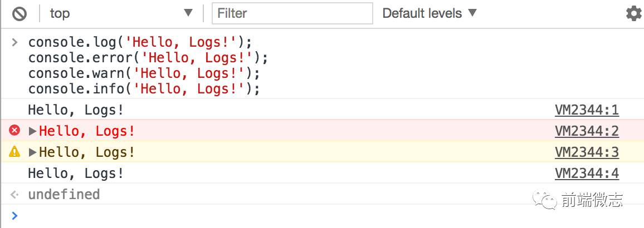This screenshot has height=228, width=644.
Task: Select the undefined return value line
Action: click(x=64, y=195)
